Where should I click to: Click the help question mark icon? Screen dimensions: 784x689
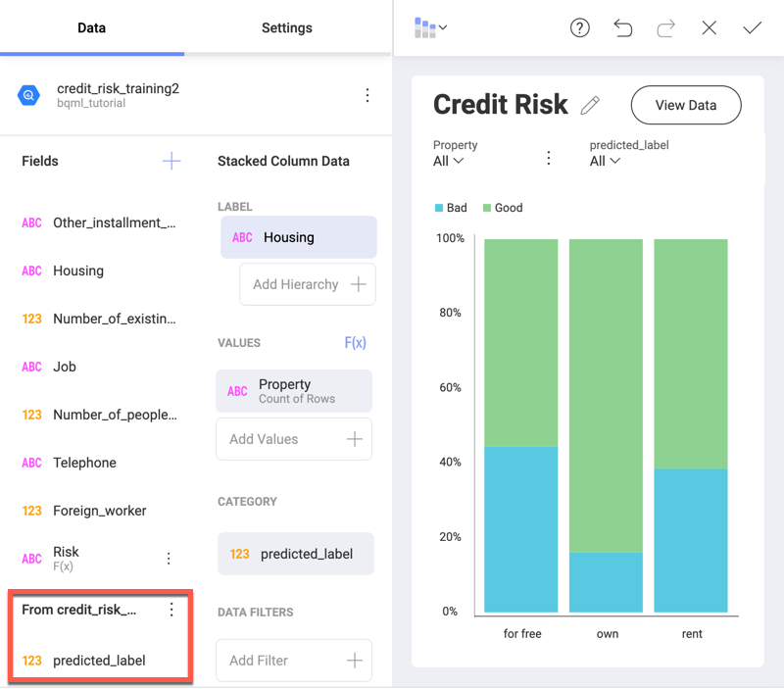coord(580,28)
